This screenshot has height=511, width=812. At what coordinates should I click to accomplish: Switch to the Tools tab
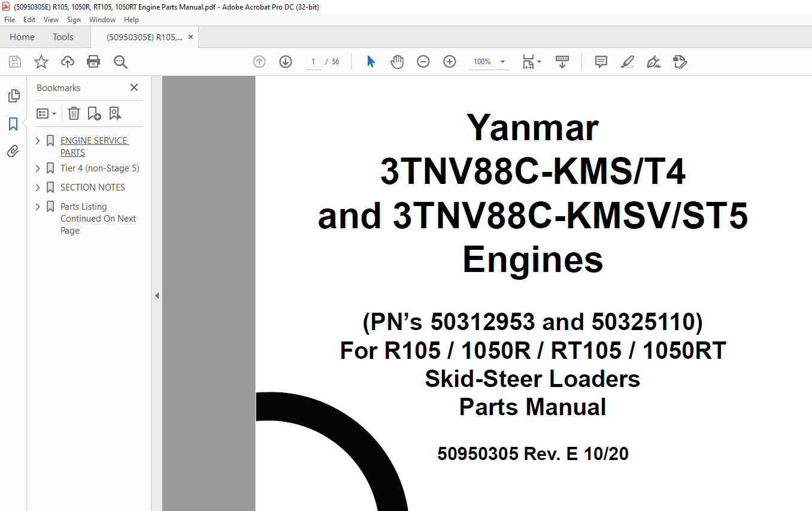[x=63, y=37]
